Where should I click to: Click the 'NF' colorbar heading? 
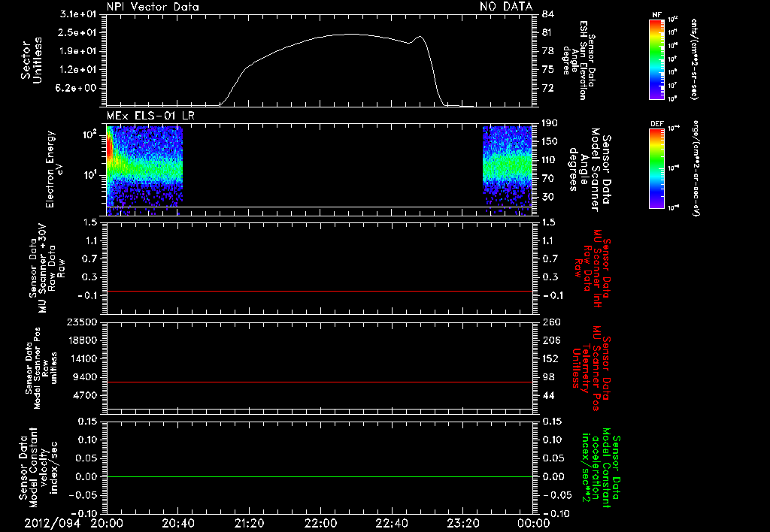point(656,15)
